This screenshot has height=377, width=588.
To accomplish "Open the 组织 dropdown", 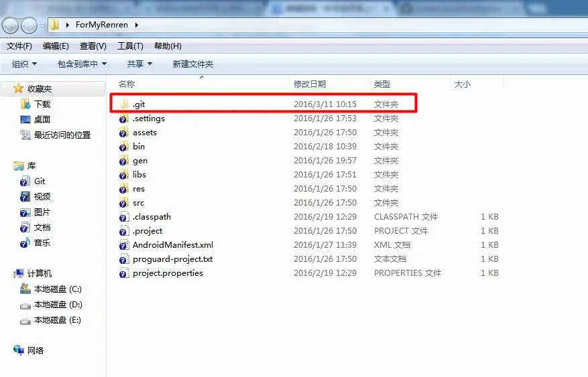I will (x=24, y=64).
